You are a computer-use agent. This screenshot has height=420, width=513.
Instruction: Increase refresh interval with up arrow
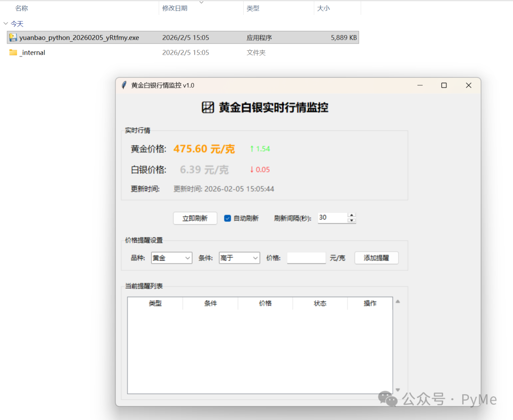pos(351,215)
